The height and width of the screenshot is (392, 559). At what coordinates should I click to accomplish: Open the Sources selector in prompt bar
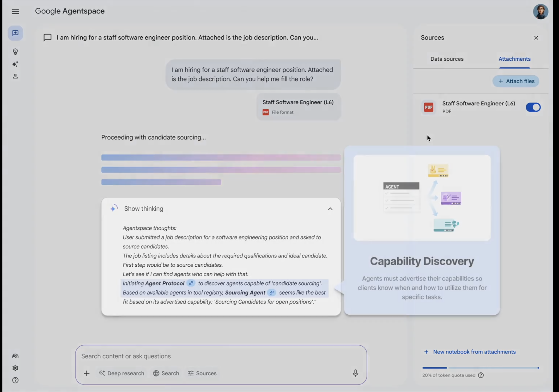click(202, 373)
